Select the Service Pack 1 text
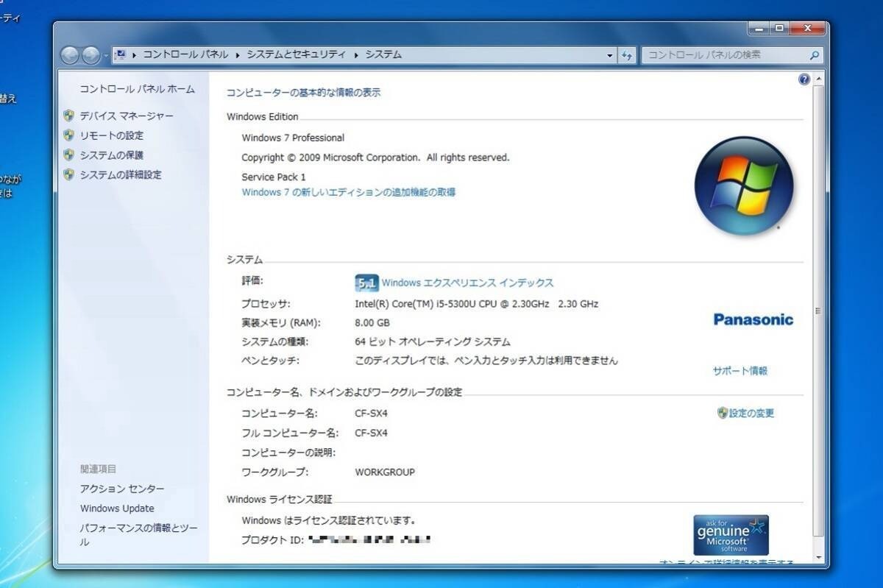The height and width of the screenshot is (588, 883). [x=274, y=177]
